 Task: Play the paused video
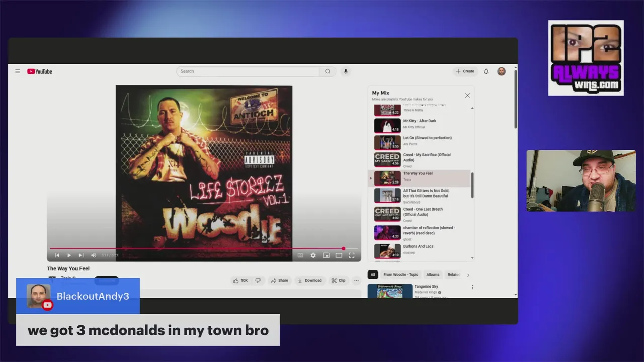coord(69,255)
